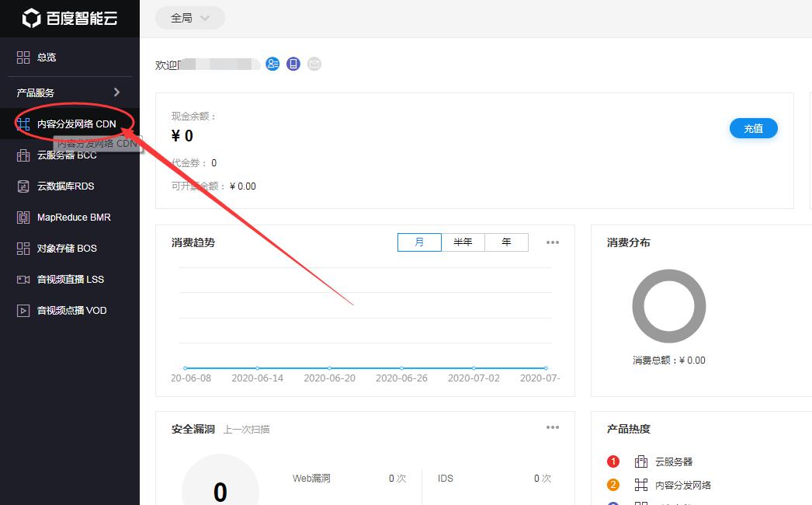Click 云服务器 icon in 产品热度 list

(x=641, y=461)
